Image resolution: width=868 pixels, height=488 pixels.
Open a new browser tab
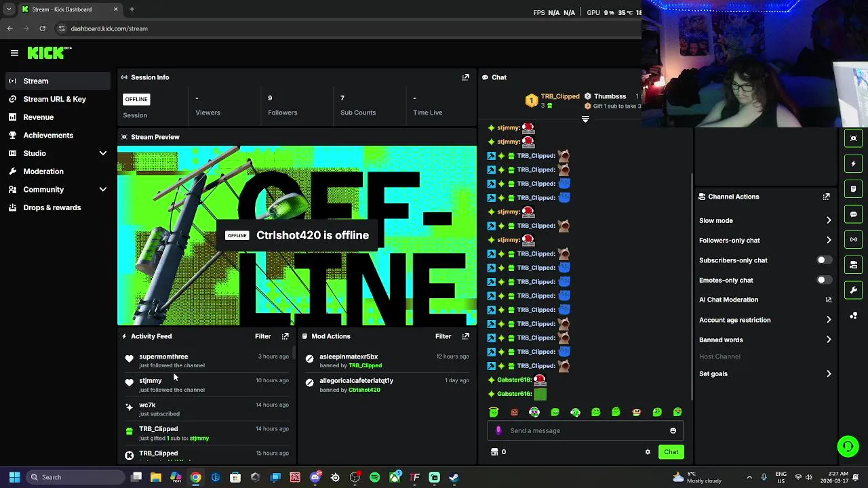[x=132, y=9]
